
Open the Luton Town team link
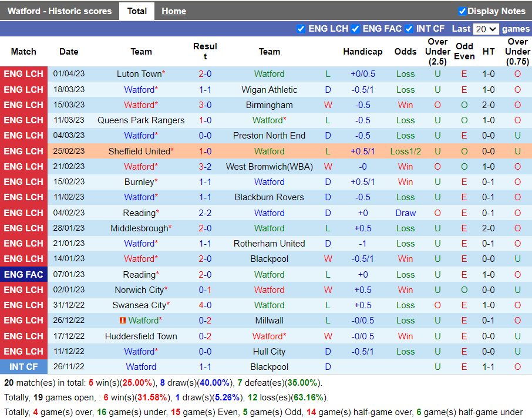(139, 74)
